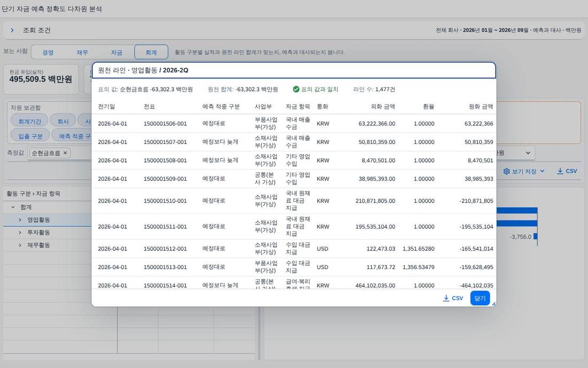The height and width of the screenshot is (368, 588).
Task: Expand the 조회 조건 filter section
Action: point(12,30)
